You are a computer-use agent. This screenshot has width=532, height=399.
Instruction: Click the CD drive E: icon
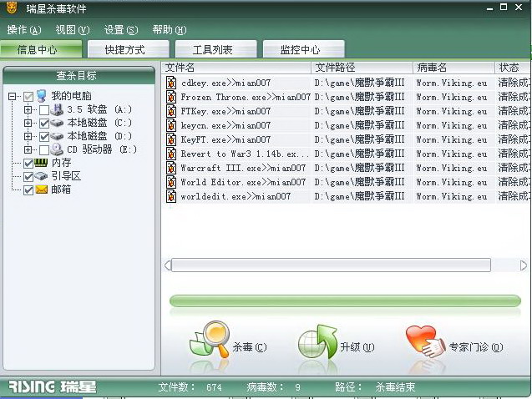click(57, 149)
